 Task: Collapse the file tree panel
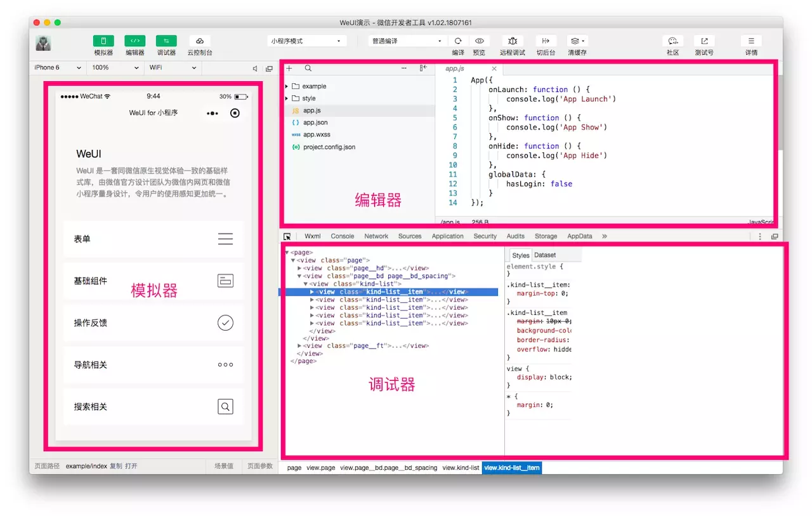point(423,68)
